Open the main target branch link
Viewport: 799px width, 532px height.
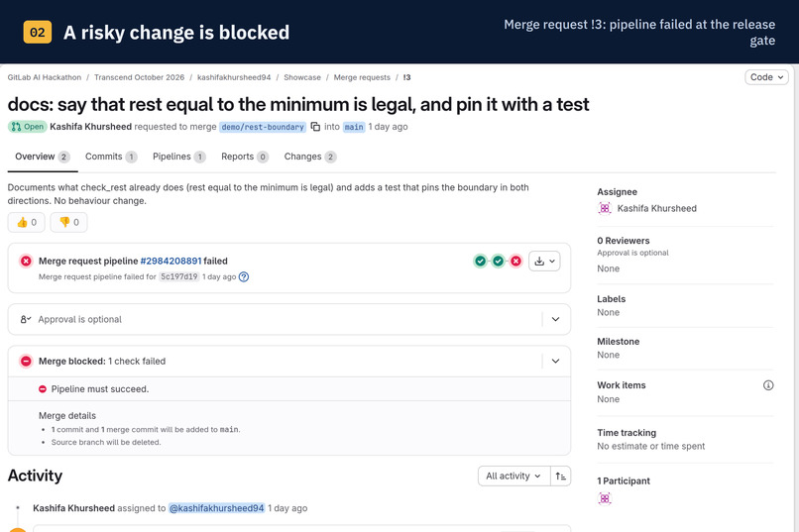tap(354, 127)
